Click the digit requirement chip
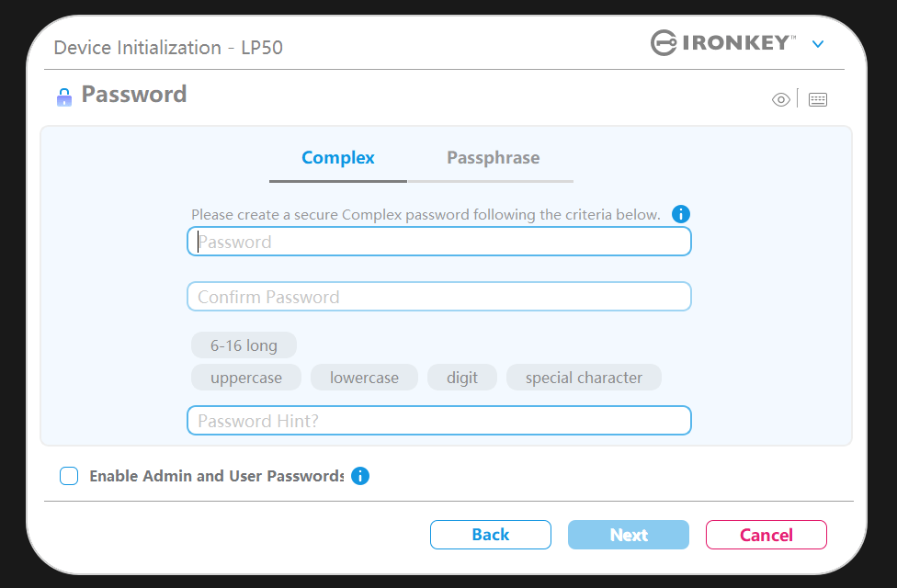The width and height of the screenshot is (897, 588). pyautogui.click(x=462, y=378)
